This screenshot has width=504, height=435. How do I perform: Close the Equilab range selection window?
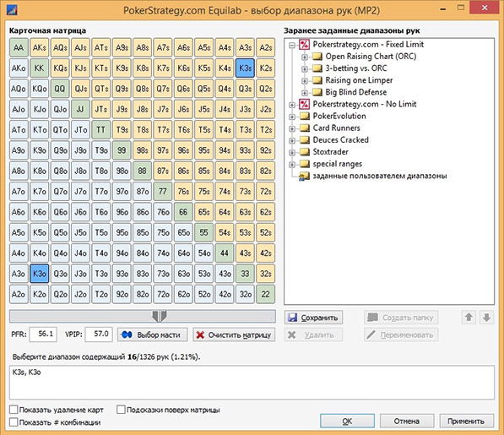(x=485, y=8)
